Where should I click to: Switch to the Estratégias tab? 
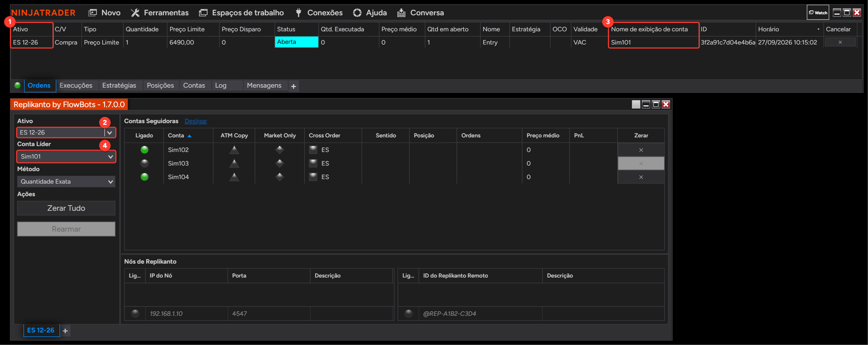[119, 86]
